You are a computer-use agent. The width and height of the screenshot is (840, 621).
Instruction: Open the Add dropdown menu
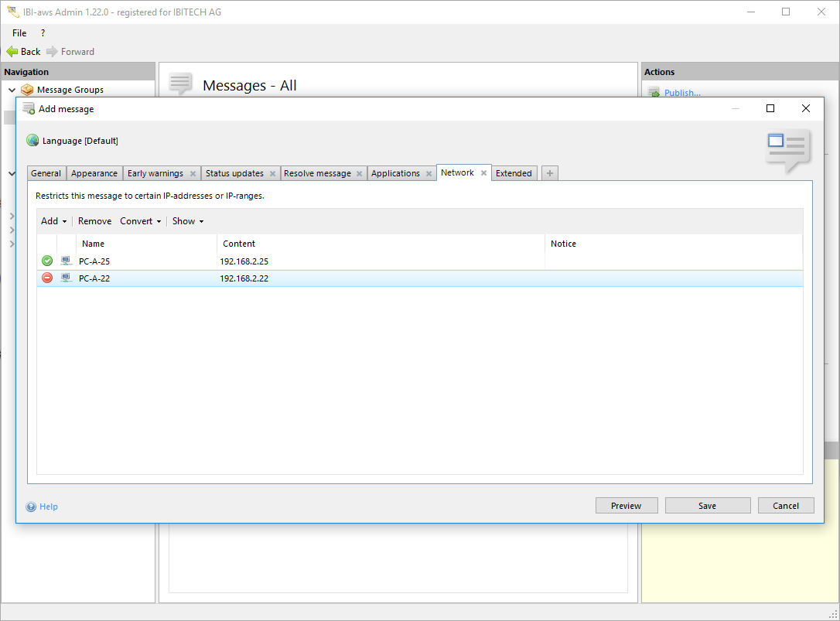53,221
